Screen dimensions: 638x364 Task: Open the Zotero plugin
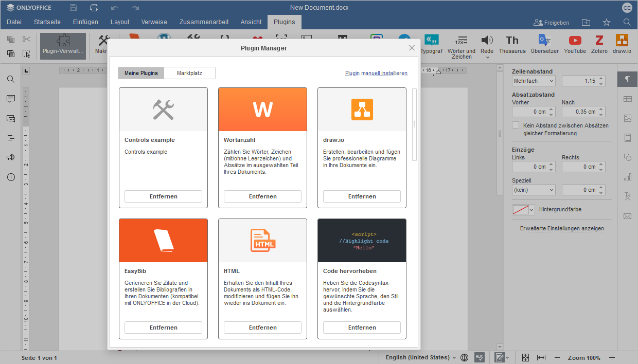pos(599,45)
